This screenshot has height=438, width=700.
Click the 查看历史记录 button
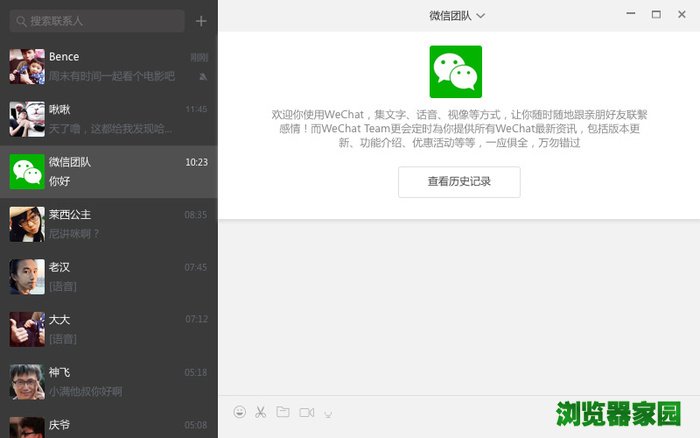click(459, 182)
